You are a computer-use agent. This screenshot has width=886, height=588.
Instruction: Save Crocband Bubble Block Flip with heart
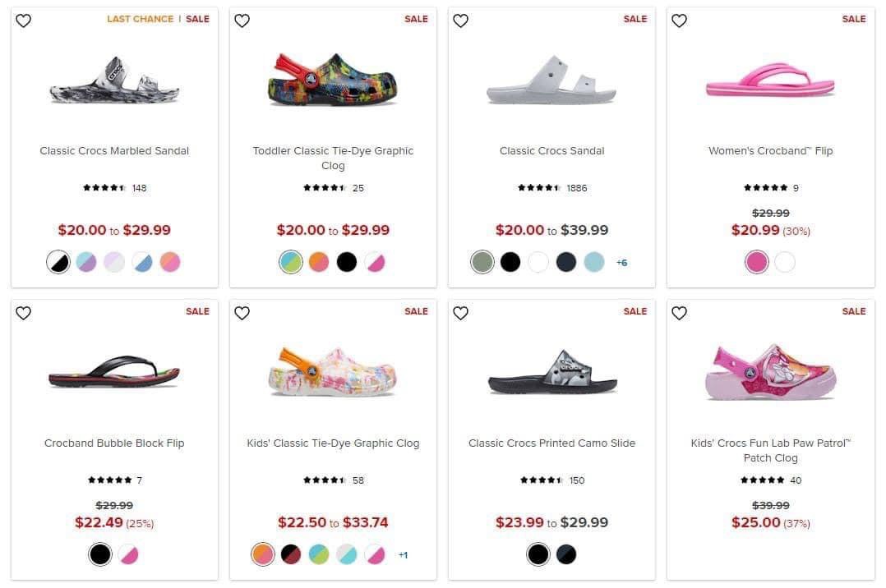pyautogui.click(x=24, y=313)
